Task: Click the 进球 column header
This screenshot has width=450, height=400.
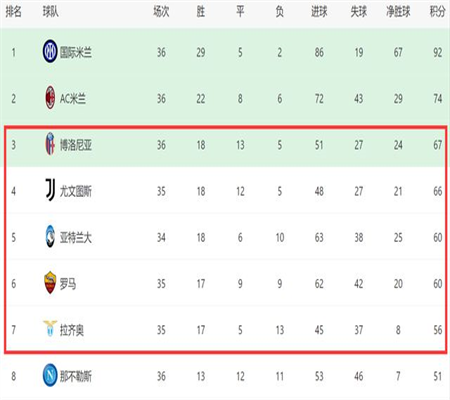Action: point(319,12)
